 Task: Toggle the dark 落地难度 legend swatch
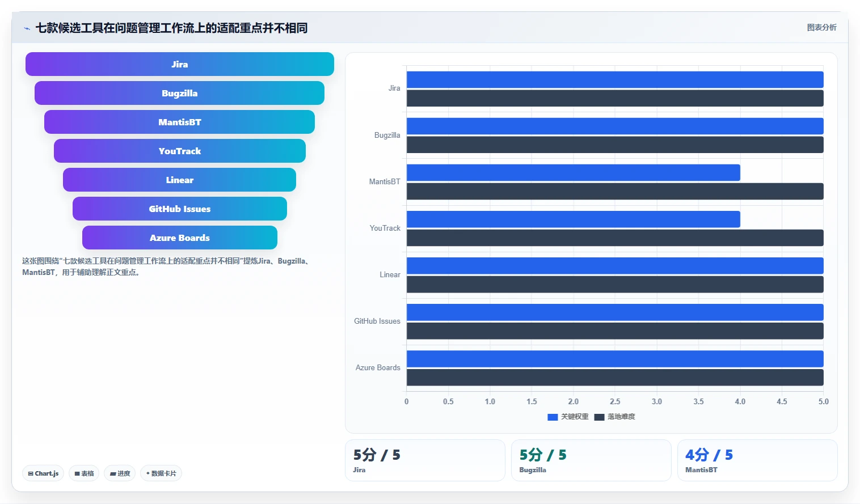click(599, 417)
